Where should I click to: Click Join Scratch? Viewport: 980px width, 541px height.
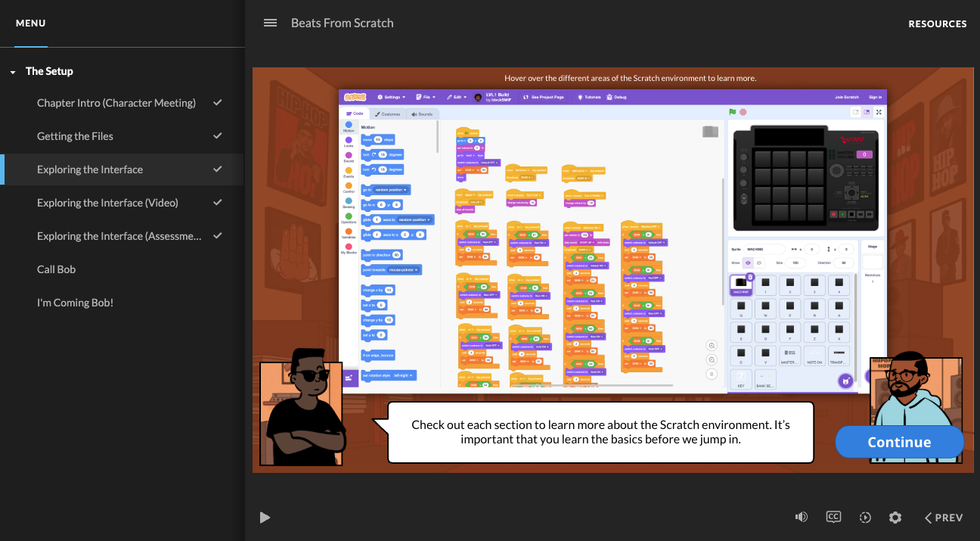tap(846, 97)
